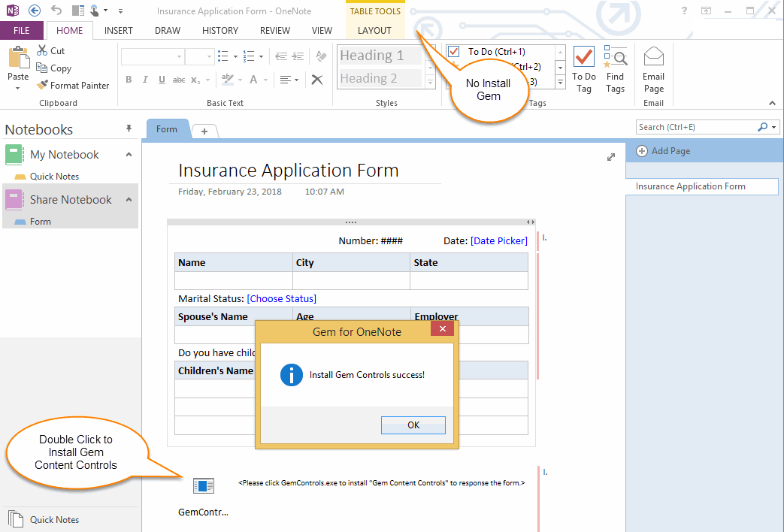Image resolution: width=784 pixels, height=532 pixels.
Task: Collapse My Notebook with its chevron
Action: pos(129,155)
